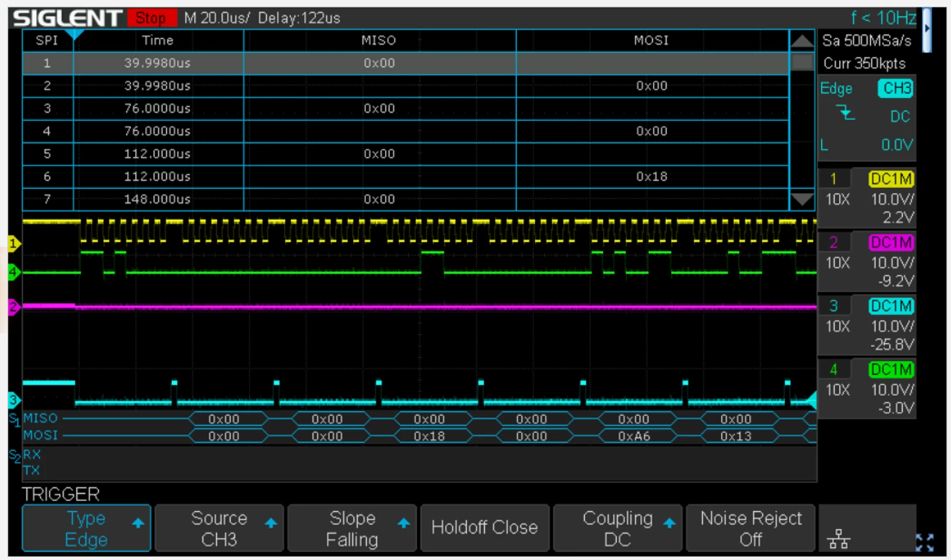Screen dimensions: 951x560
Task: Click the fullscreen expand icon at bottom right
Action: click(x=924, y=543)
